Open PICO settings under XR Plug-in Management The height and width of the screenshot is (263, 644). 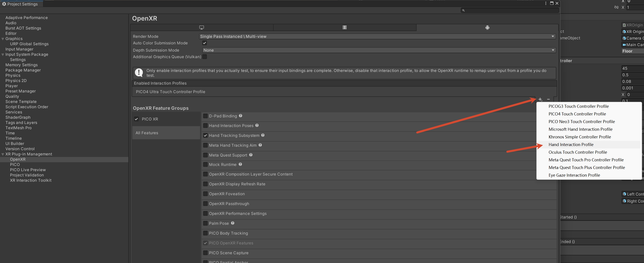15,164
